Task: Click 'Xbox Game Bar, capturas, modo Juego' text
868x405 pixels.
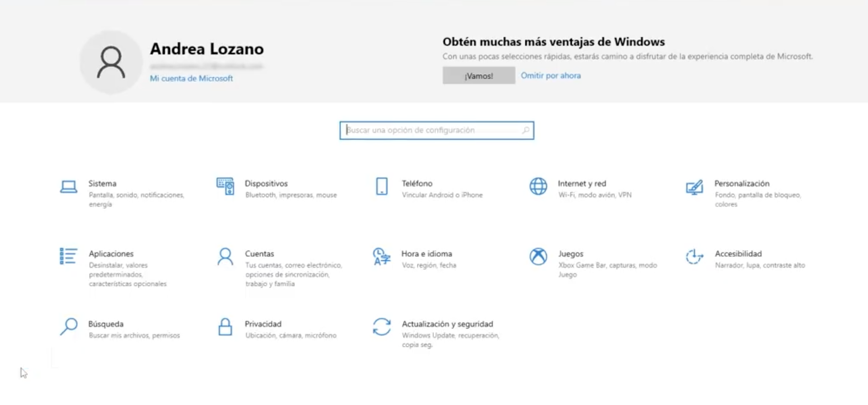Action: [x=608, y=270]
